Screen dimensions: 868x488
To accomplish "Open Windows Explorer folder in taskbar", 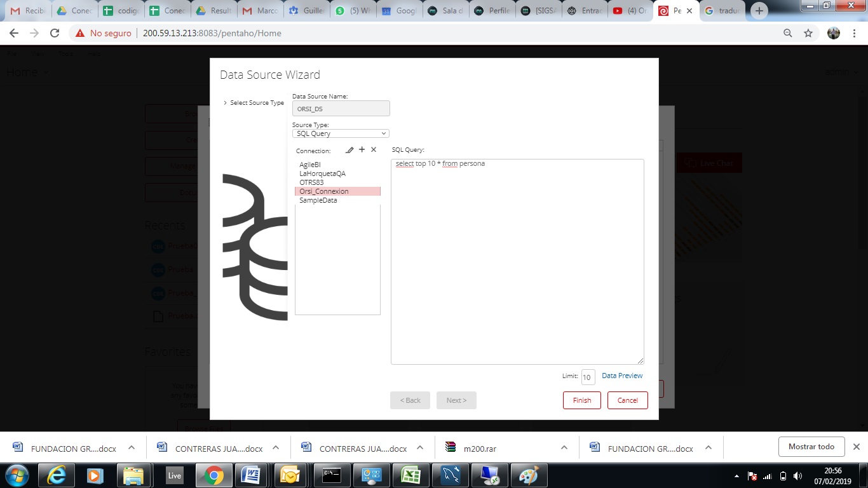I will pos(133,475).
